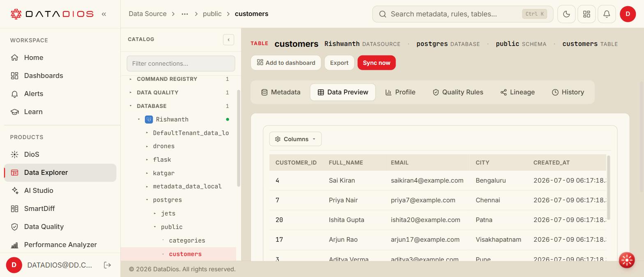Open Alerts in the sidebar
644x277 pixels.
tap(60, 94)
